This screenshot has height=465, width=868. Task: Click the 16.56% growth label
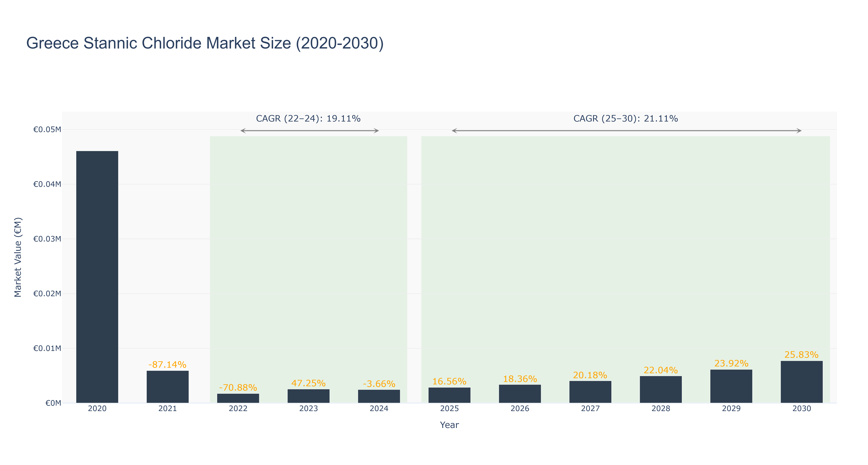pos(449,381)
